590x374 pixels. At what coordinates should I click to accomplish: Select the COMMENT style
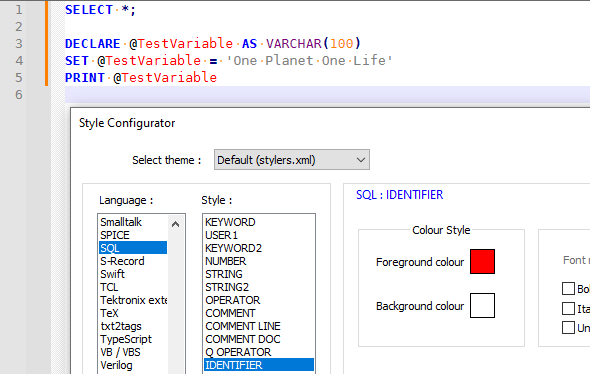coord(259,313)
